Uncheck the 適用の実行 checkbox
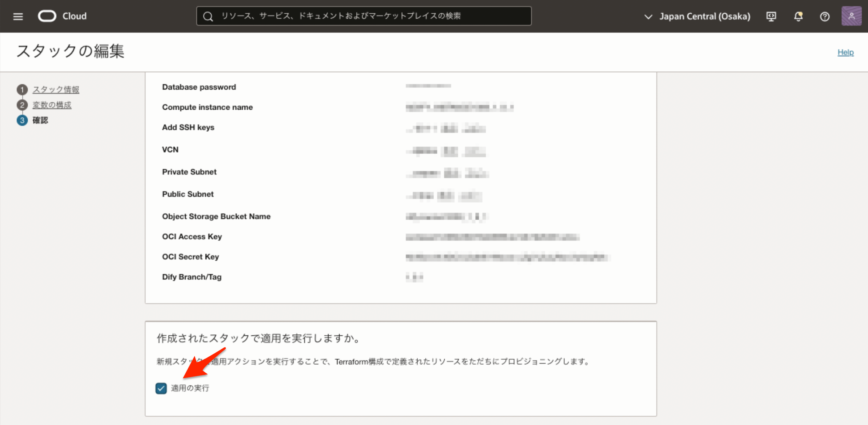The height and width of the screenshot is (425, 868). tap(161, 388)
